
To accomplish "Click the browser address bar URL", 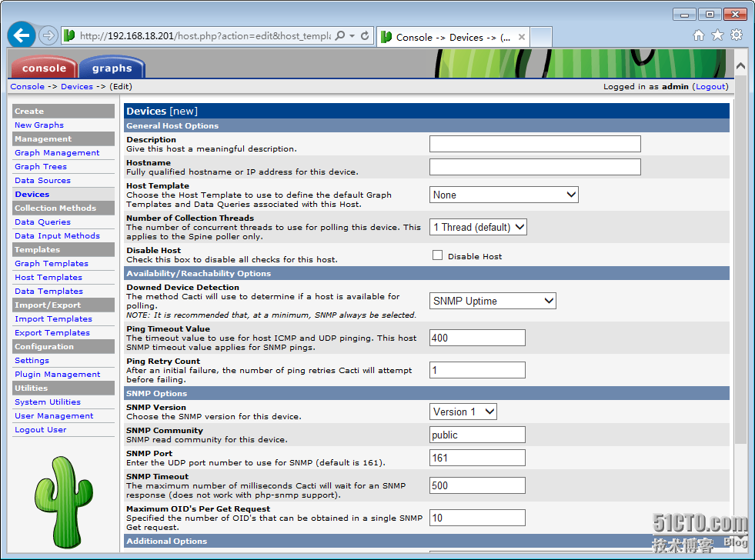I will 205,36.
